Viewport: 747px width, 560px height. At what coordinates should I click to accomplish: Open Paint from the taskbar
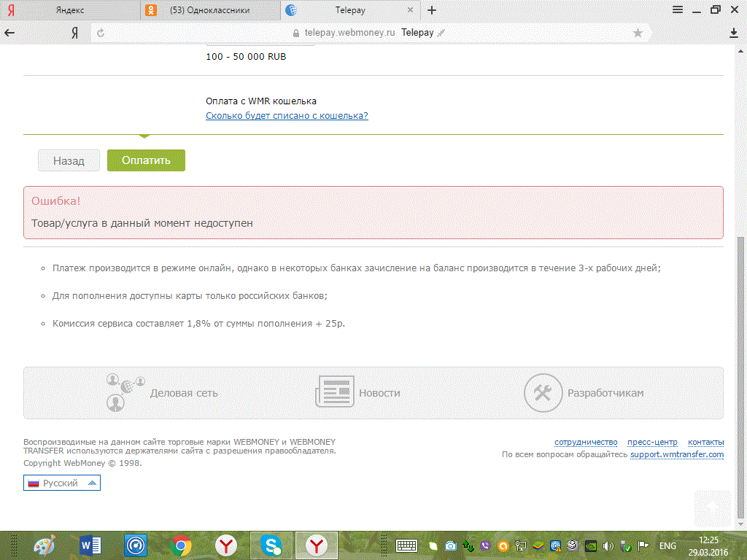(44, 545)
